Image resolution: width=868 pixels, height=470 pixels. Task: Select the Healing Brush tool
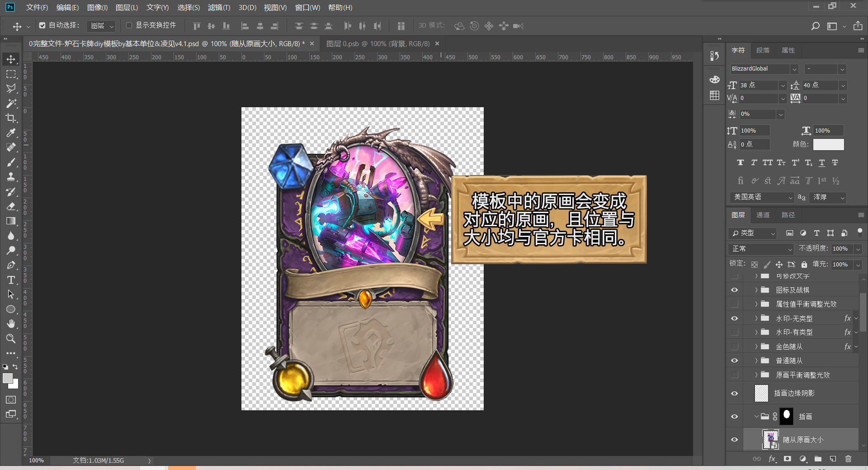coord(11,147)
